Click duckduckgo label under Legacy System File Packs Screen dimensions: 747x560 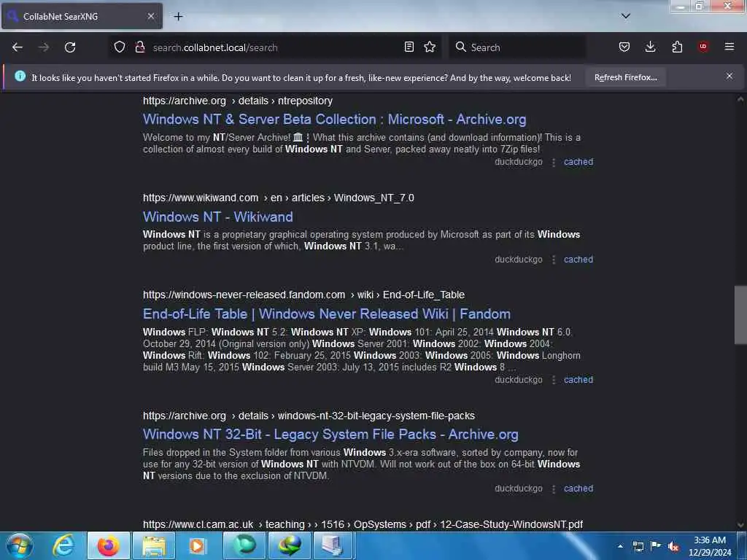[x=519, y=489]
